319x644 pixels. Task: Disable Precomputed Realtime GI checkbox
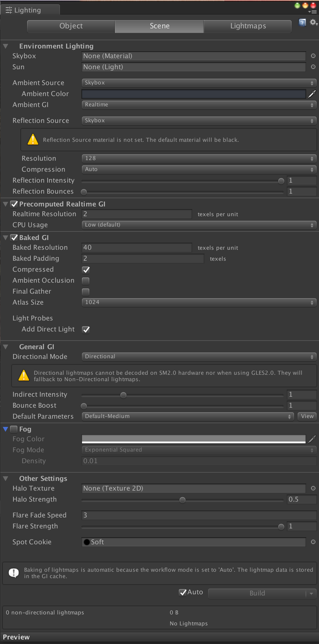[x=14, y=204]
